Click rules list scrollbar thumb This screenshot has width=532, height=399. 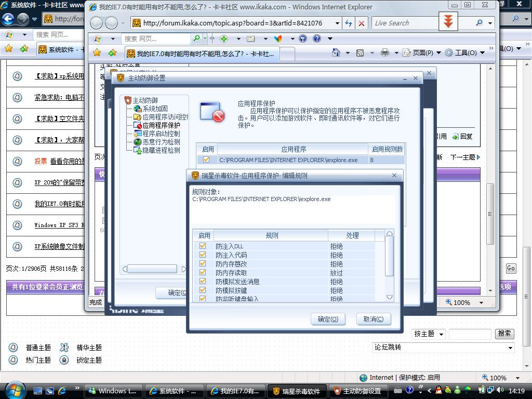390,257
